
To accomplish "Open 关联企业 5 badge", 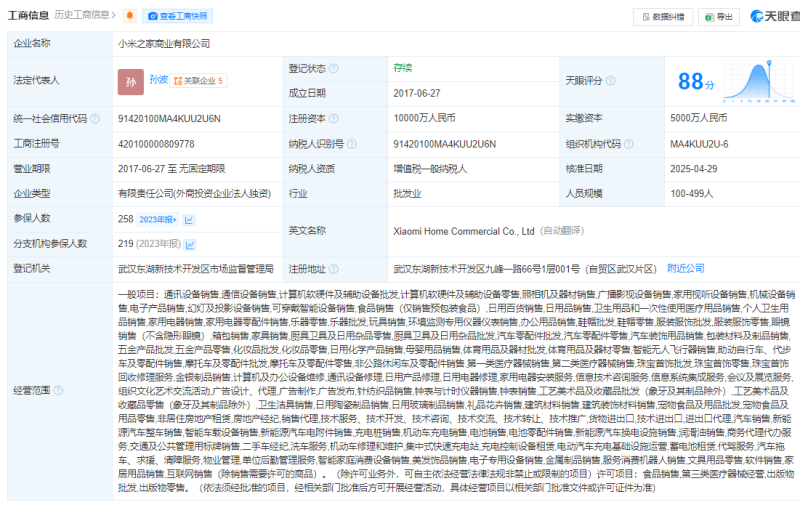I will [x=198, y=81].
